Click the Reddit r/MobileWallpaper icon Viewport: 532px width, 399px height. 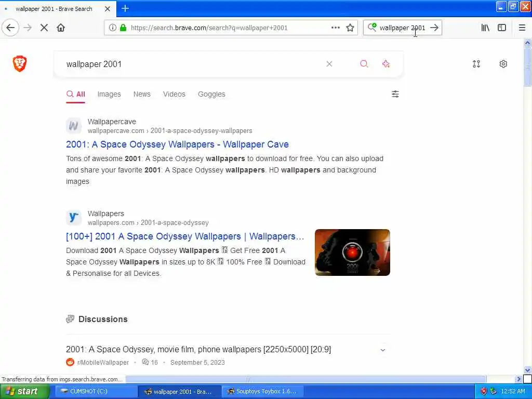pyautogui.click(x=70, y=362)
